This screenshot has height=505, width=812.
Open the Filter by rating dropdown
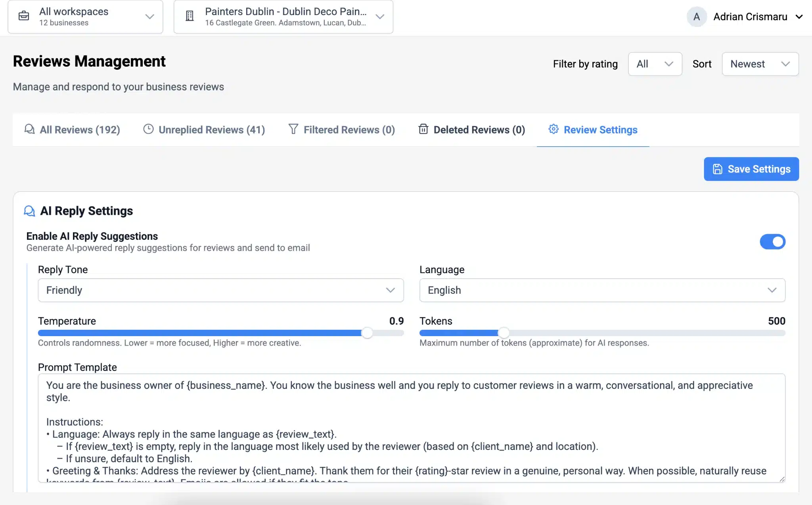[654, 64]
